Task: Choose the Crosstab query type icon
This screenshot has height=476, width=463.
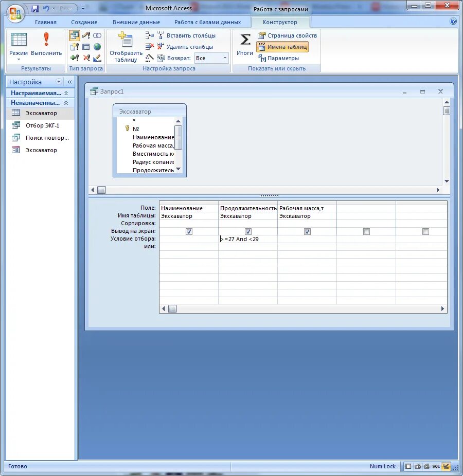Action: click(x=86, y=47)
